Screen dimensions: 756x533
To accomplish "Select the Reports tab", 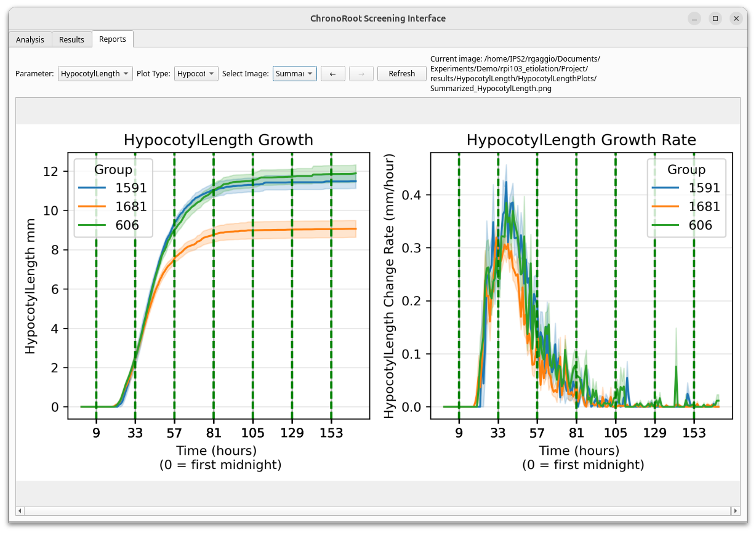I will tap(113, 39).
